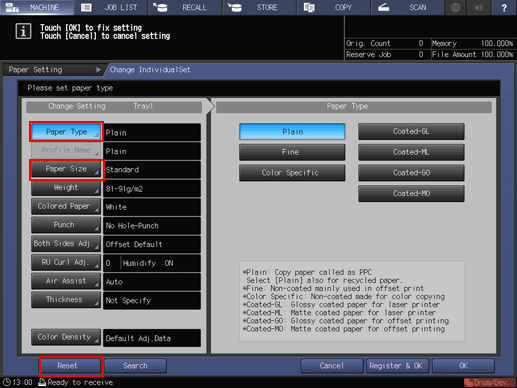Open the RU Curl Adj. setting
The width and height of the screenshot is (517, 388).
tap(66, 262)
